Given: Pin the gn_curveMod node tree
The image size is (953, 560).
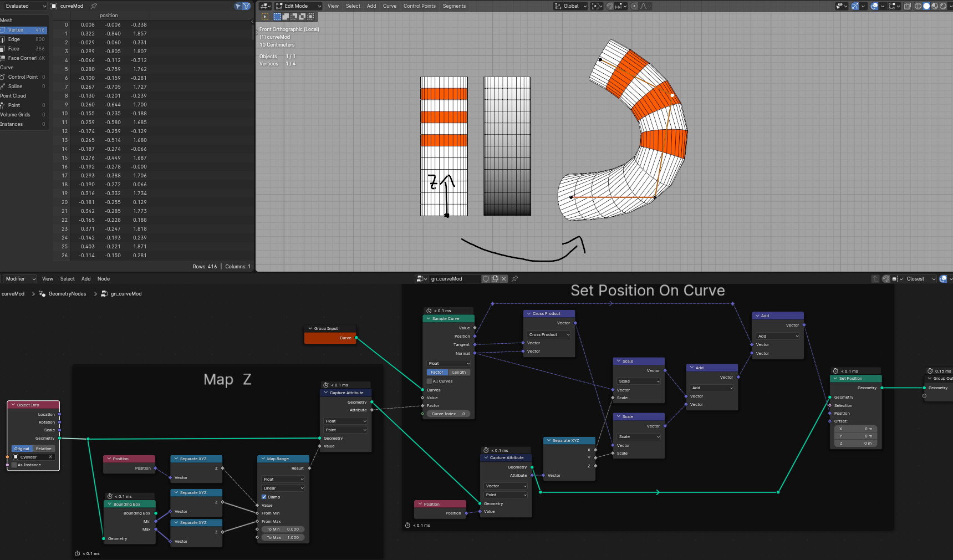Looking at the screenshot, I should point(514,279).
